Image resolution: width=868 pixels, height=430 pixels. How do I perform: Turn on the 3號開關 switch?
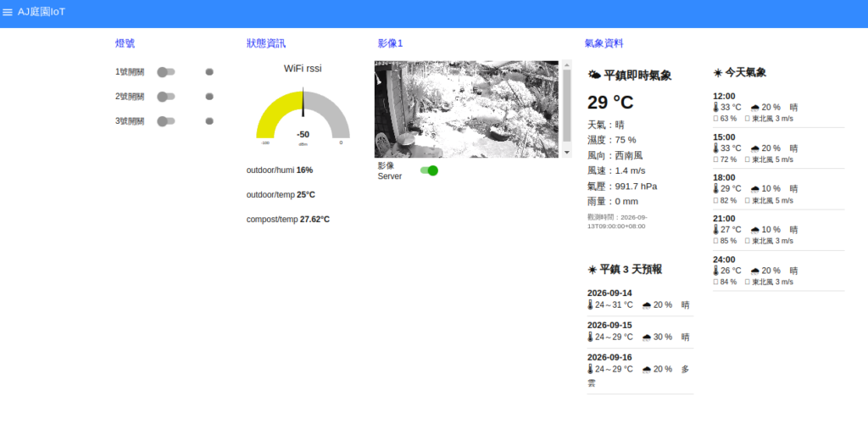pos(166,120)
